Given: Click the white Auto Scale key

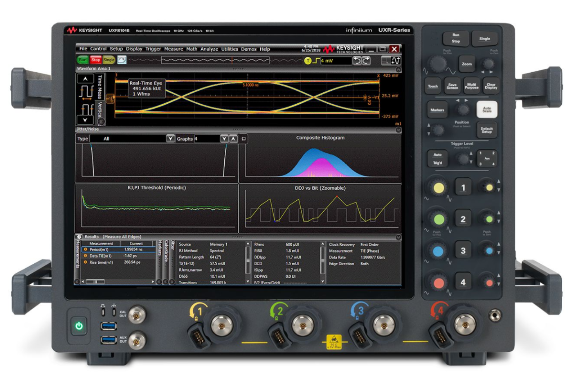Looking at the screenshot, I should coord(487,110).
